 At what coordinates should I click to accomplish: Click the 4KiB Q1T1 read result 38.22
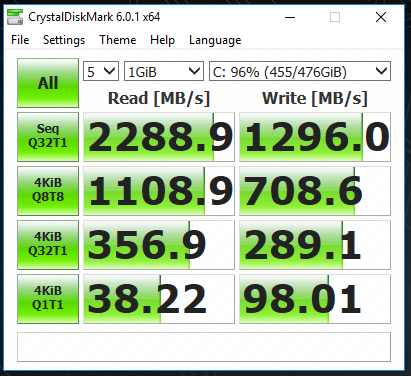coord(159,299)
